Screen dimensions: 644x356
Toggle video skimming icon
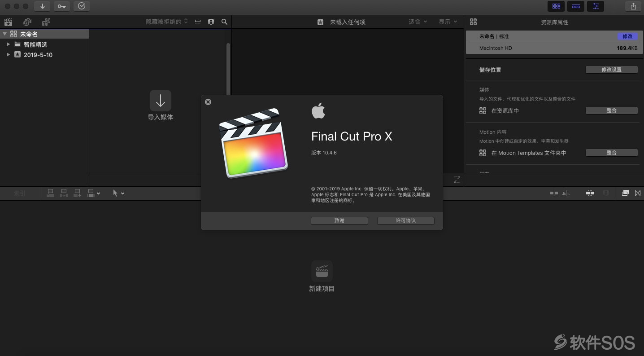click(554, 193)
